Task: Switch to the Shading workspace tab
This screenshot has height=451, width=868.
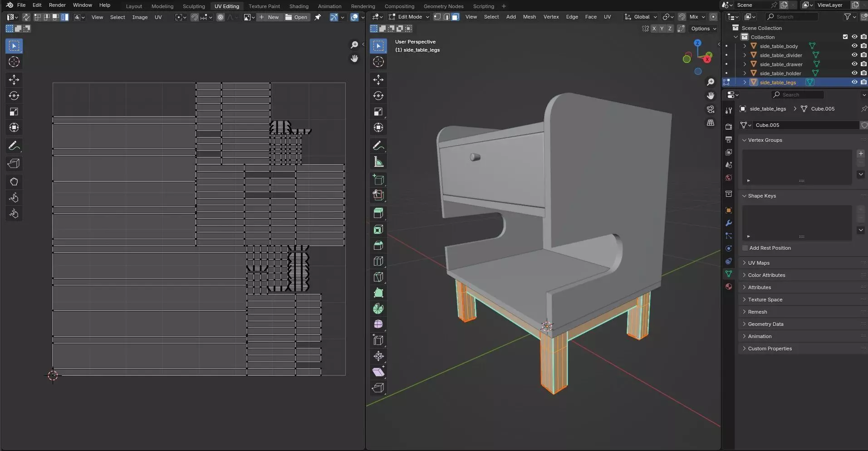Action: 299,6
